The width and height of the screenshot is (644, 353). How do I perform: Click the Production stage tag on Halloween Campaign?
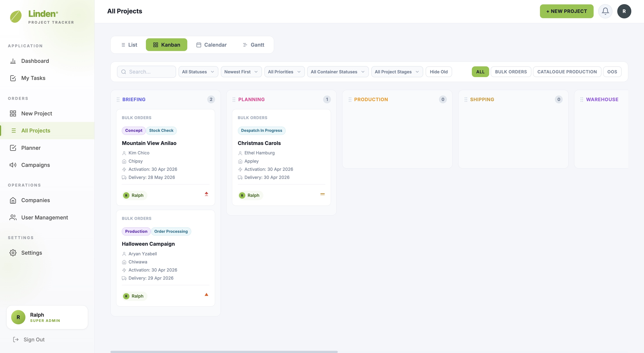136,231
